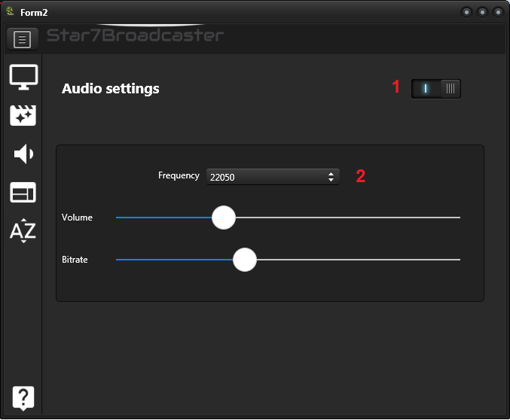Click the Form2 window title text
510x420 pixels.
(34, 13)
